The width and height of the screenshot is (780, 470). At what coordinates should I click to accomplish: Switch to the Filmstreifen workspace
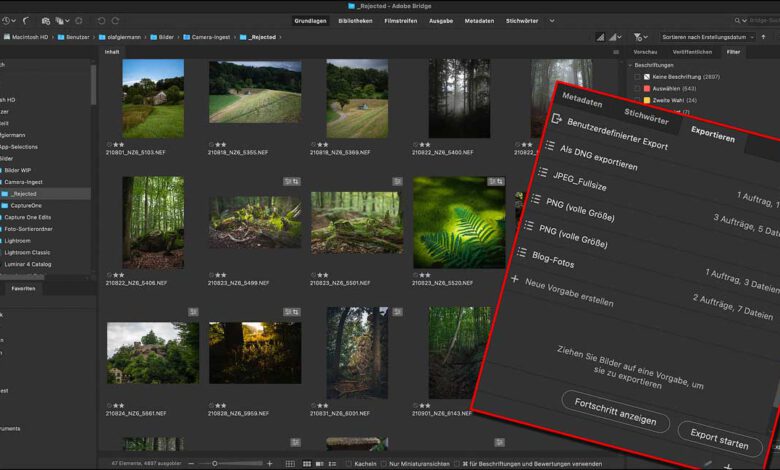(x=400, y=20)
